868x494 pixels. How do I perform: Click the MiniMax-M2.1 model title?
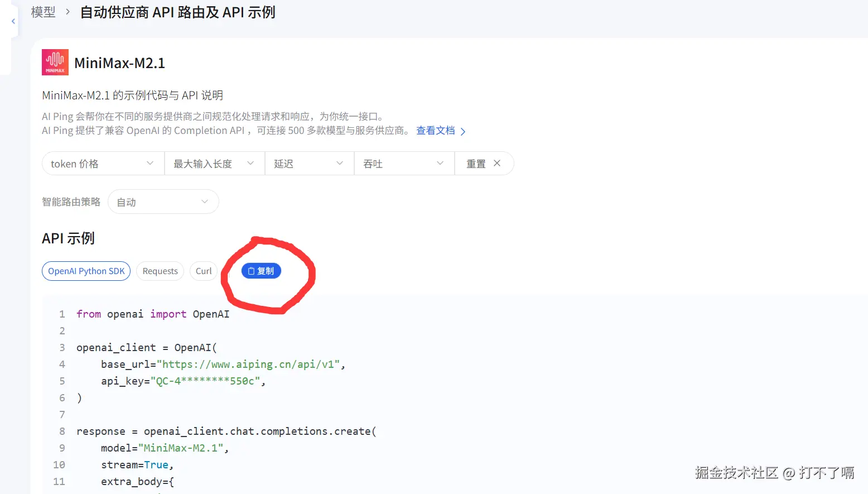(x=120, y=63)
